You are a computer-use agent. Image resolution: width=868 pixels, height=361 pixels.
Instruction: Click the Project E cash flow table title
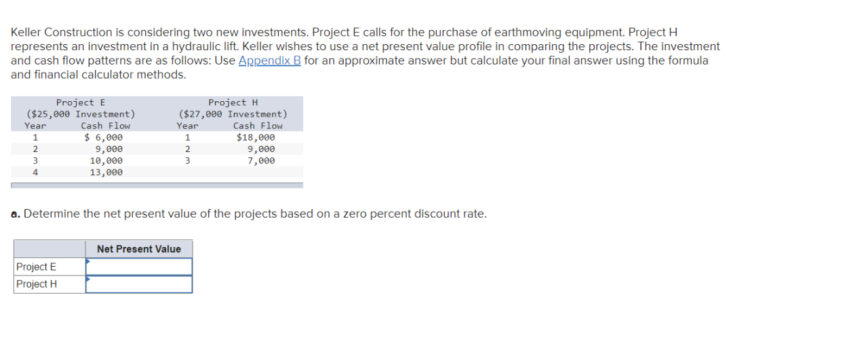pyautogui.click(x=81, y=102)
